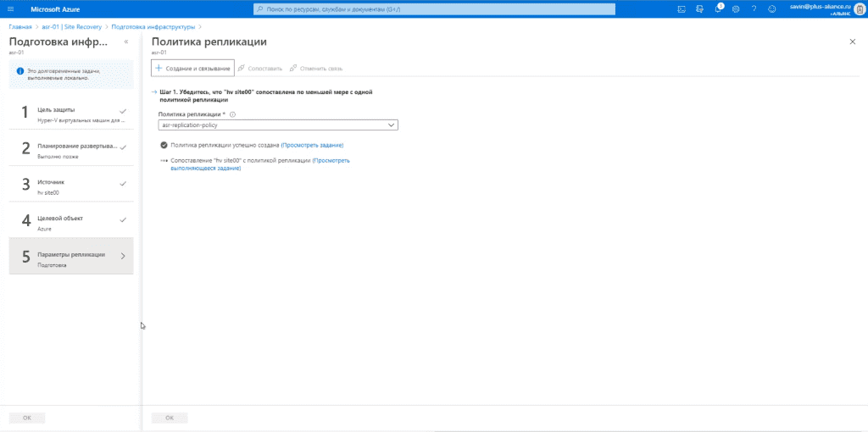Open portal settings gear icon
Image resolution: width=868 pixels, height=432 pixels.
(x=736, y=8)
